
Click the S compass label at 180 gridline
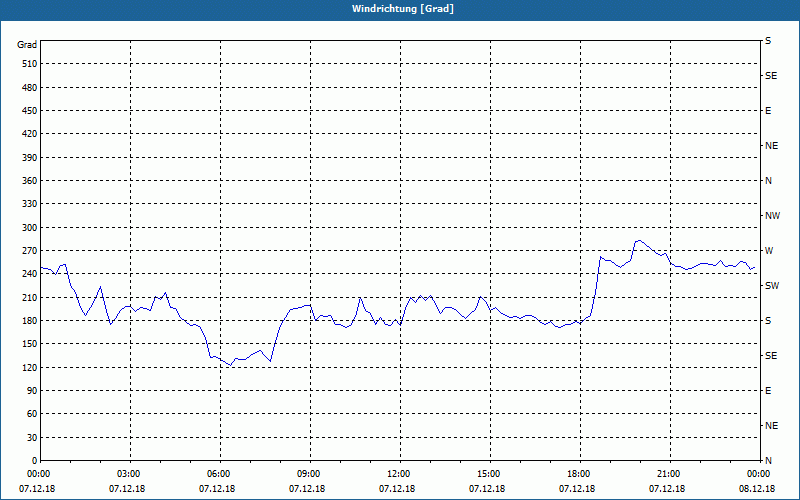pos(768,321)
